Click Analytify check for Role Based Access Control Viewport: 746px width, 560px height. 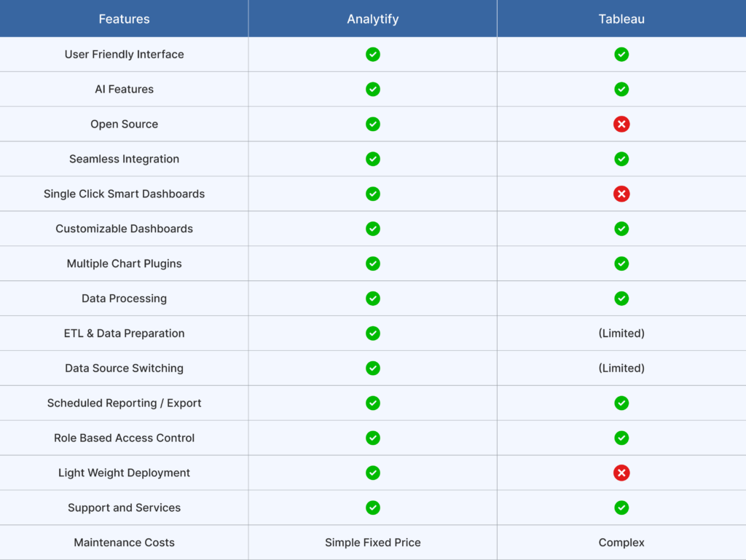tap(373, 438)
